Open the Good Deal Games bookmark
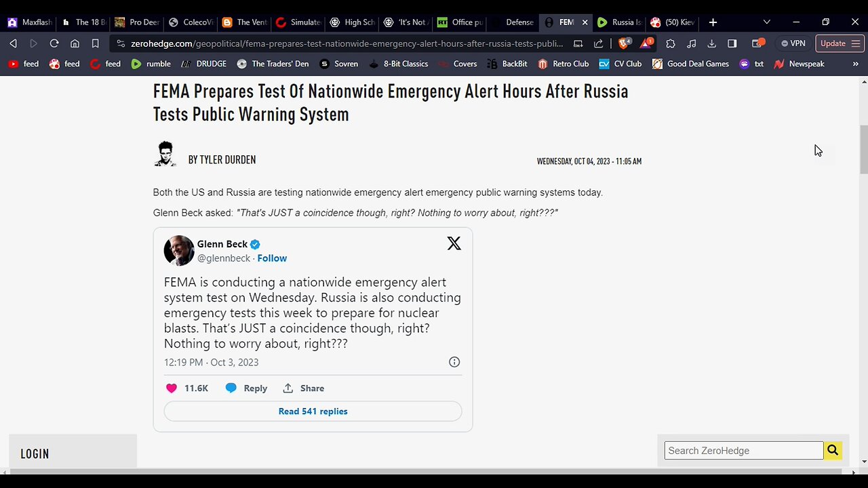 690,64
